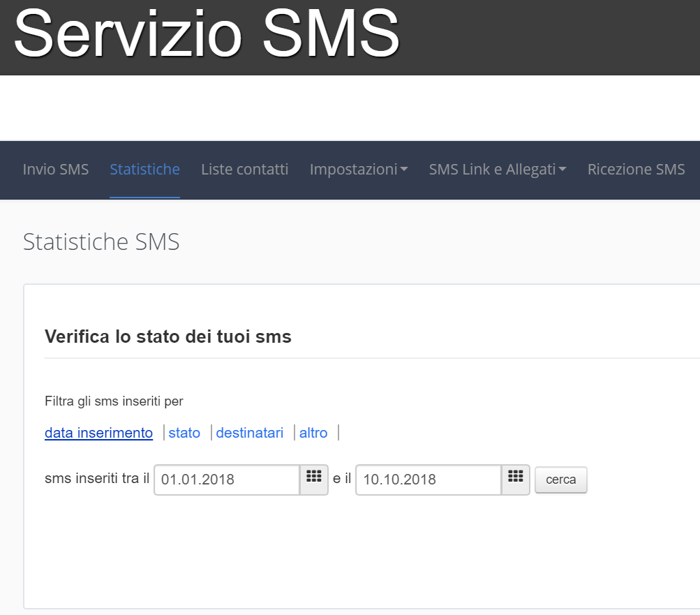Filter by data inserimento link
This screenshot has height=615, width=700.
[98, 433]
